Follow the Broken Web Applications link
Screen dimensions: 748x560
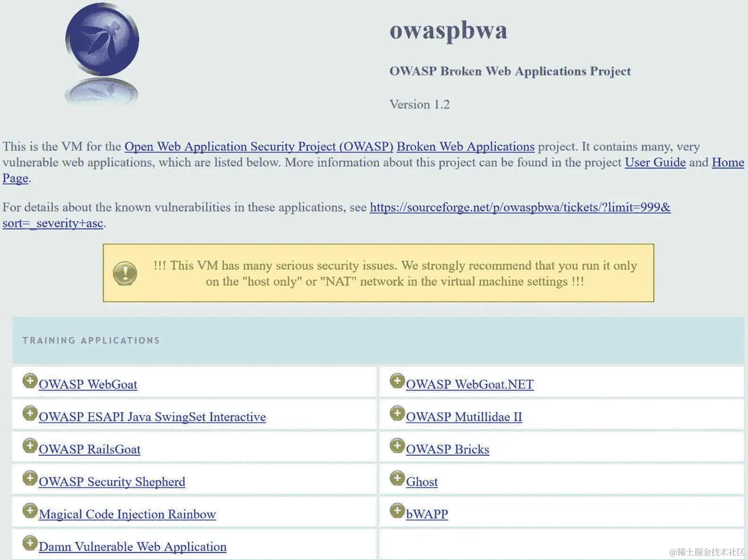pyautogui.click(x=465, y=147)
